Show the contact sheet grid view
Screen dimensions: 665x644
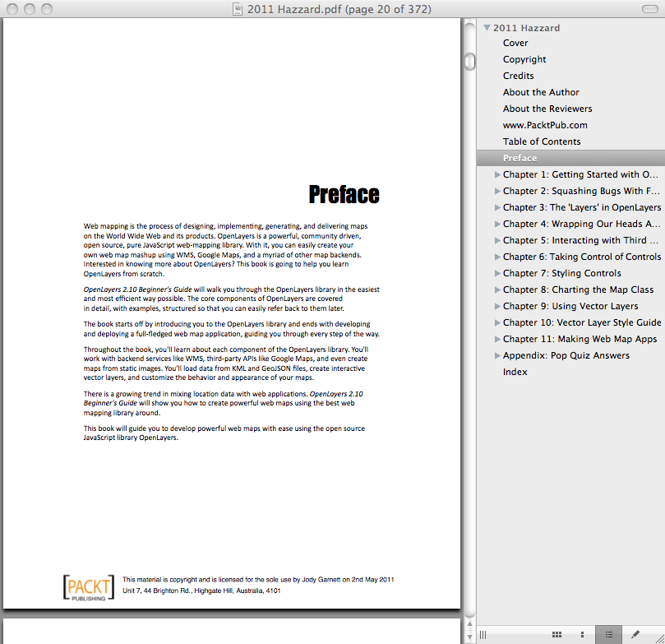click(x=556, y=635)
